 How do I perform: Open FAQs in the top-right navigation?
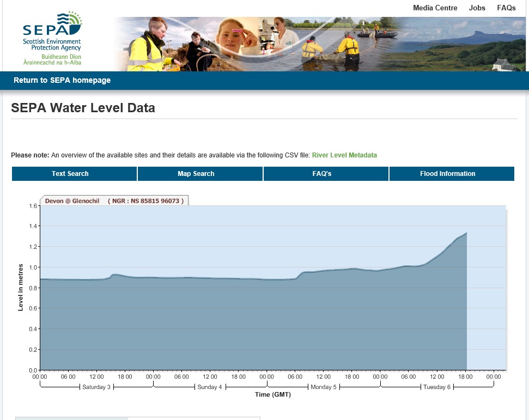(x=506, y=8)
